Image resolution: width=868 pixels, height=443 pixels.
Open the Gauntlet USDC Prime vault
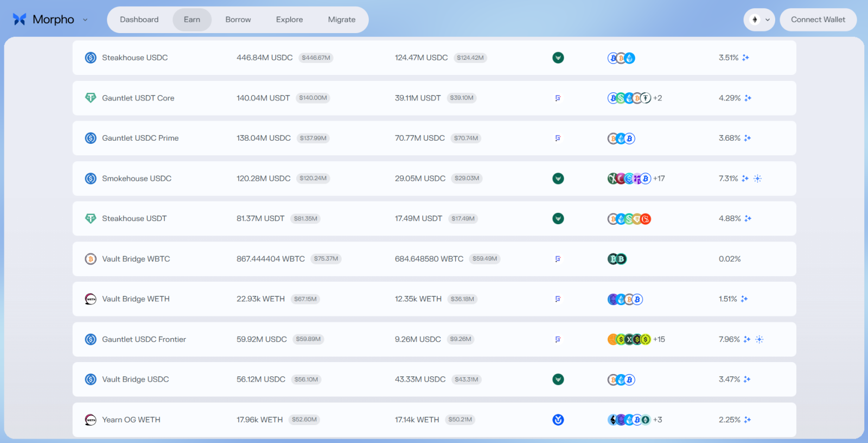(140, 138)
